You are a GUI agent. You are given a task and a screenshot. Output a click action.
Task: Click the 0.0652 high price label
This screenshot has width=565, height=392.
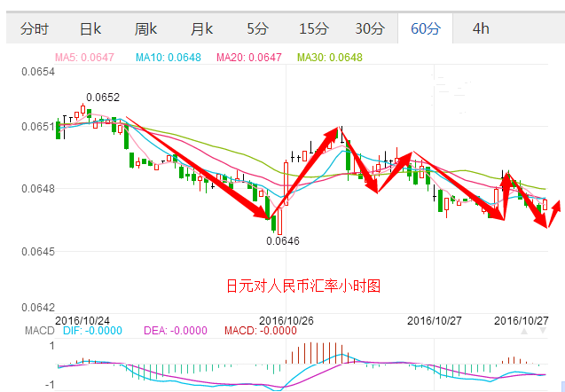click(103, 98)
